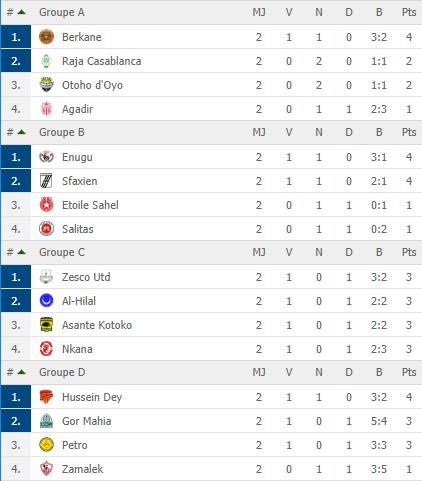Open the Enugu team logo
The height and width of the screenshot is (481, 422).
[46, 157]
